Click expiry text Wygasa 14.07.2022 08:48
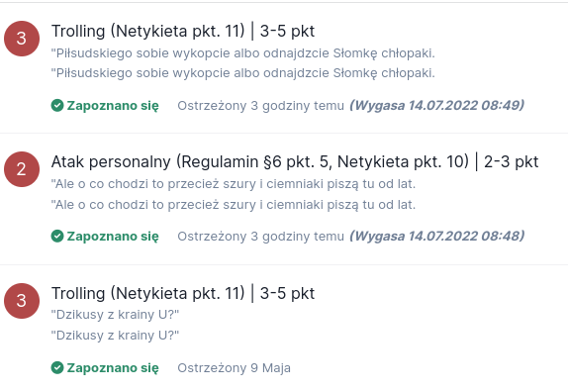Image resolution: width=568 pixels, height=392 pixels. pyautogui.click(x=436, y=236)
